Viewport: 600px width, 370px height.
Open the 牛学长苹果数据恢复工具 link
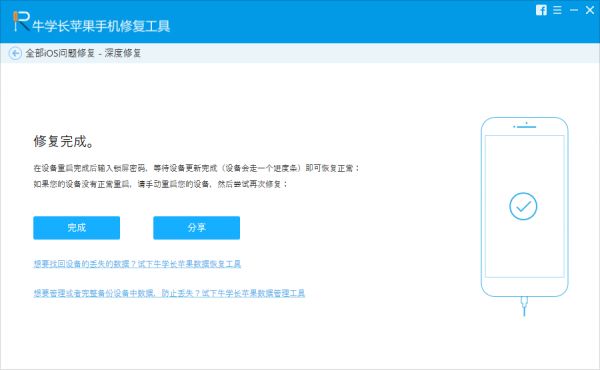pyautogui.click(x=137, y=264)
